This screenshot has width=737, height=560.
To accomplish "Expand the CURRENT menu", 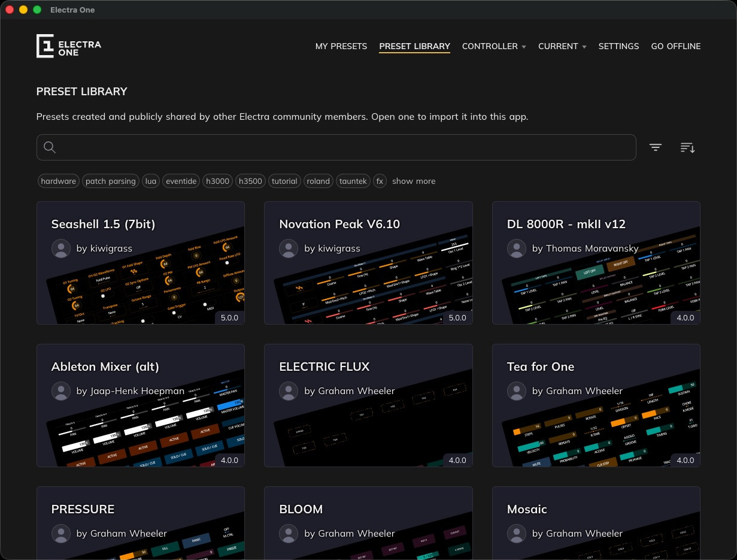I will [x=562, y=46].
